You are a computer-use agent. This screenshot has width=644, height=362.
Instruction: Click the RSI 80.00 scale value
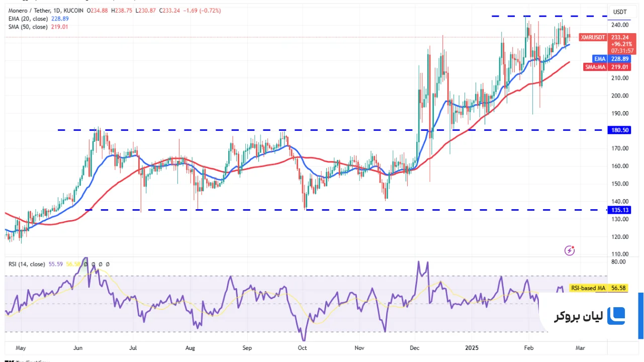point(619,262)
